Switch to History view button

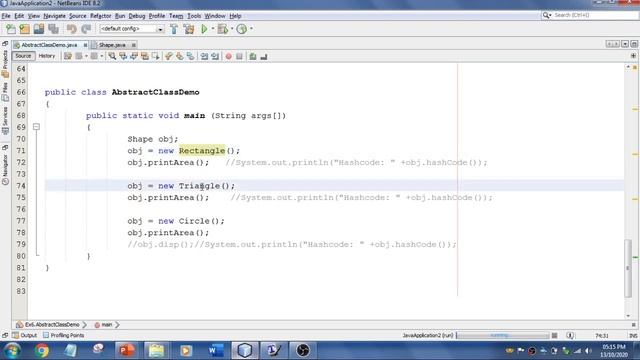point(47,56)
